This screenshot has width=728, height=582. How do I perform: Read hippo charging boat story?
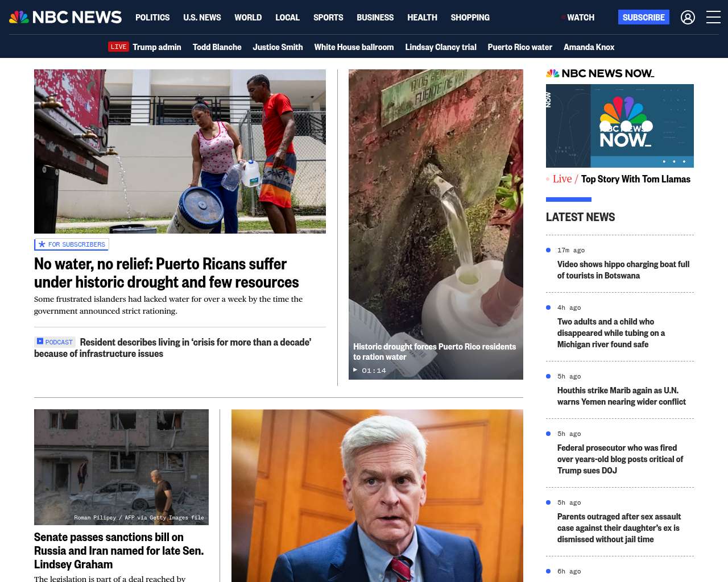(623, 270)
